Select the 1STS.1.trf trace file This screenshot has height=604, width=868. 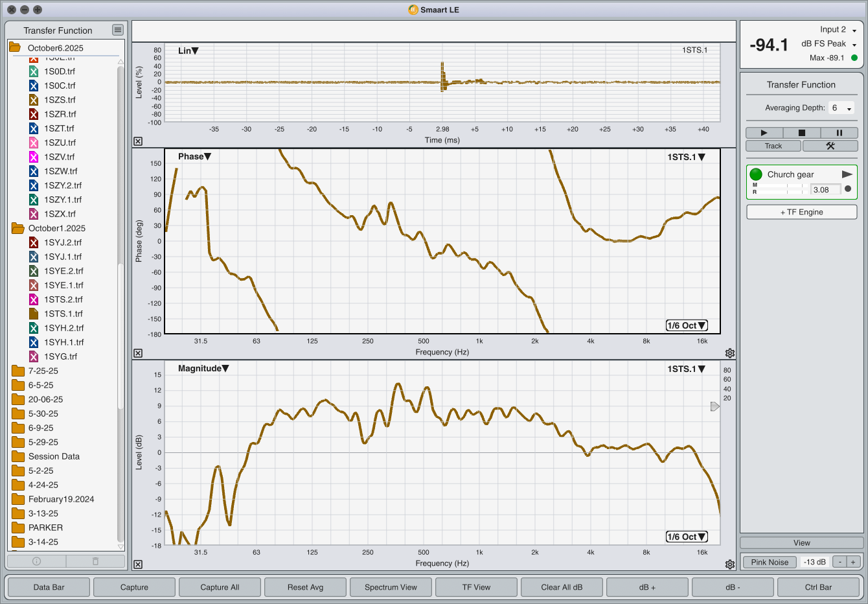click(63, 314)
